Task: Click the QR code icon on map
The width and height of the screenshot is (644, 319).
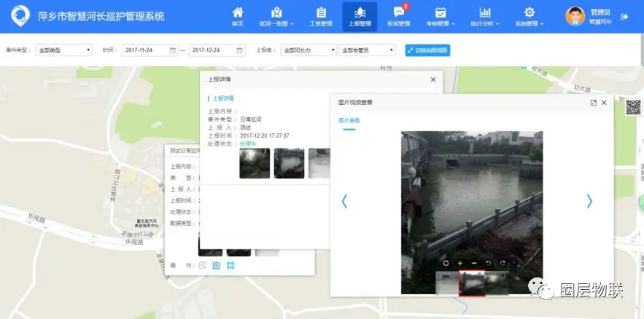Action: point(633,108)
